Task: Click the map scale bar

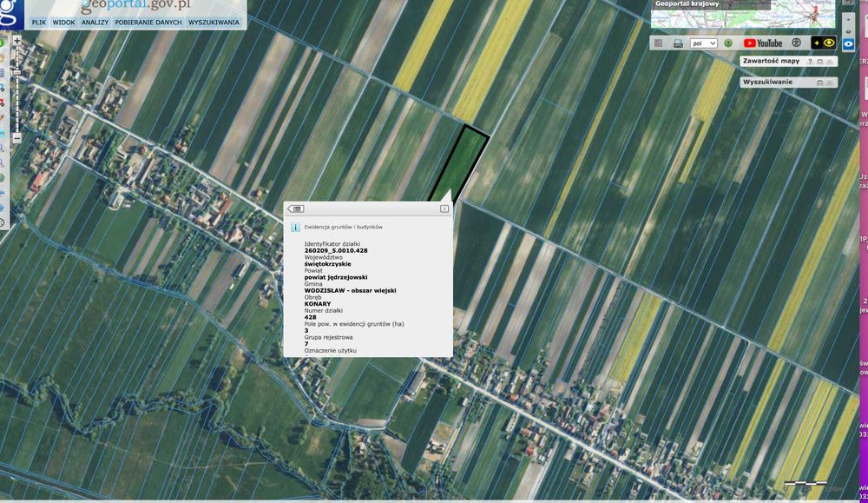Action: (x=806, y=483)
